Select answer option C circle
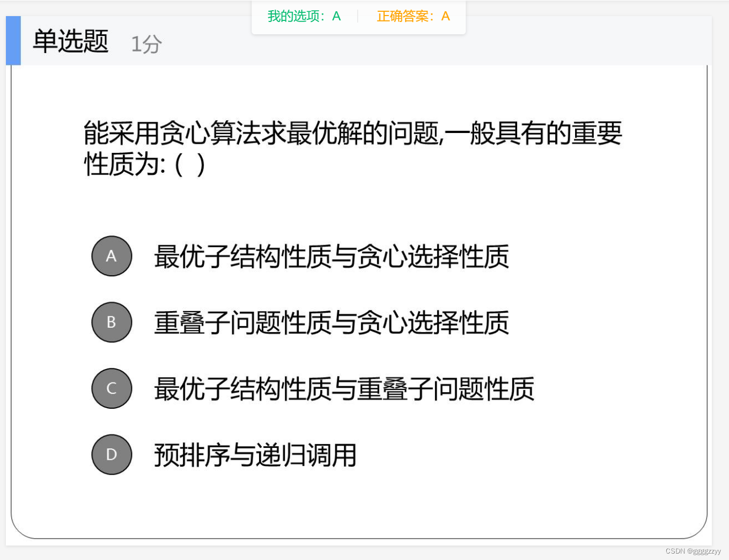Image resolution: width=729 pixels, height=560 pixels. [111, 388]
